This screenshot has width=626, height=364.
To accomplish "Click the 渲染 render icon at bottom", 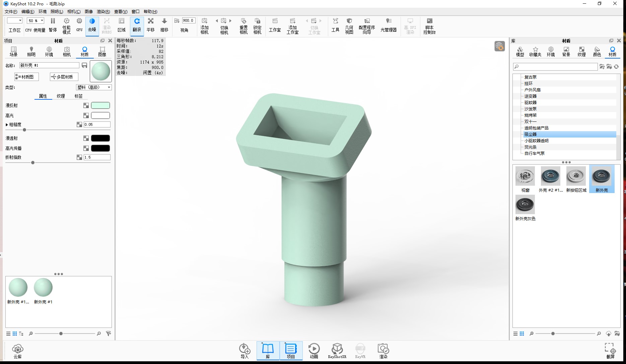I will (383, 351).
